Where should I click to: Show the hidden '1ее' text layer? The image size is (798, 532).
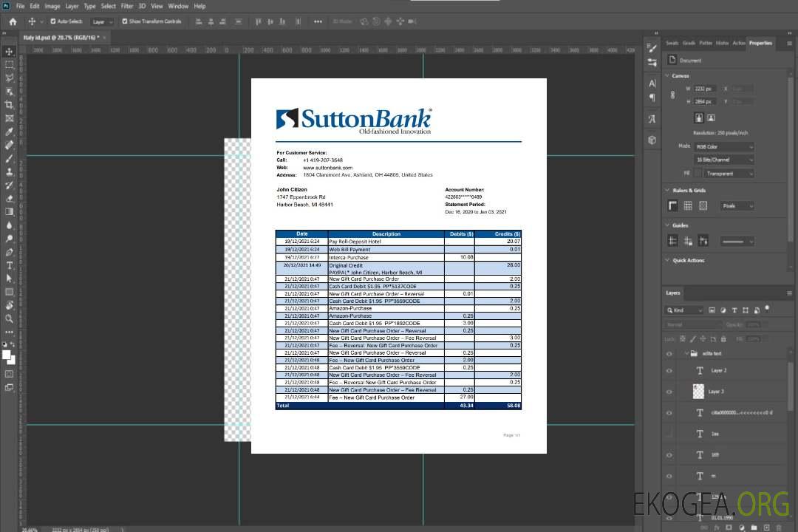click(669, 434)
